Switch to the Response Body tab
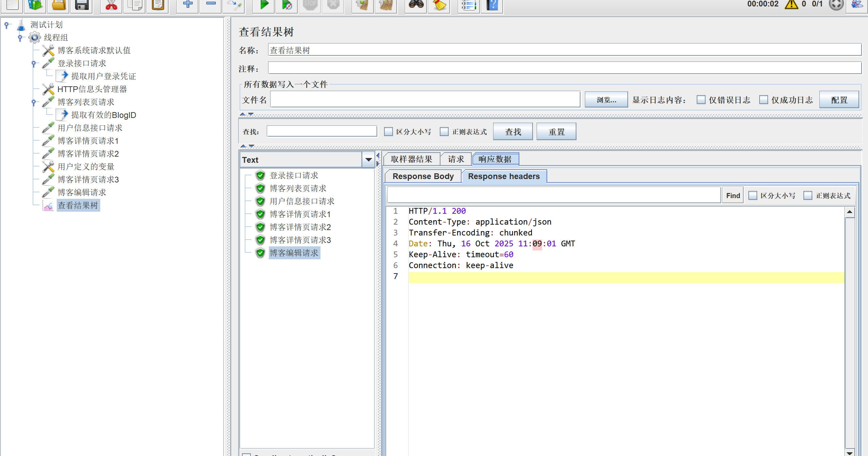The width and height of the screenshot is (868, 456). 423,176
